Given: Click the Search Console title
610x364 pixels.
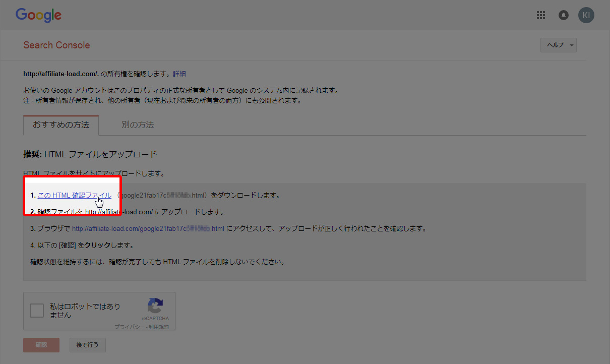Looking at the screenshot, I should point(56,45).
